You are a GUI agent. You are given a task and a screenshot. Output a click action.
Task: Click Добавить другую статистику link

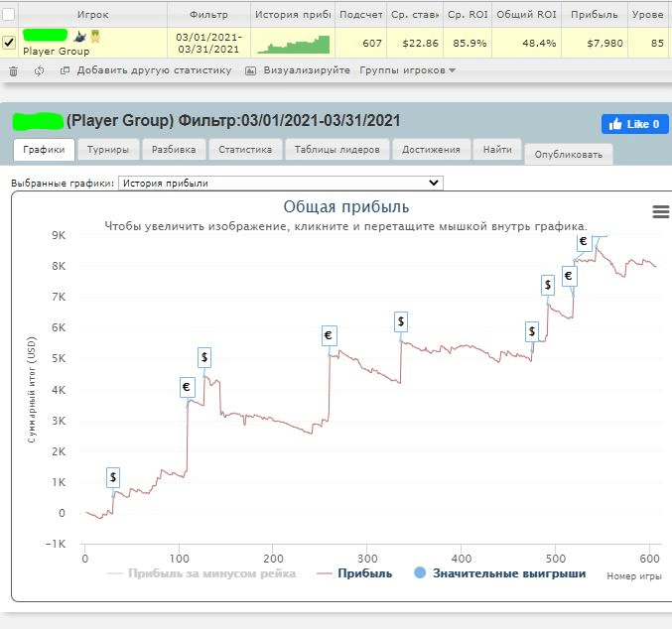click(146, 70)
